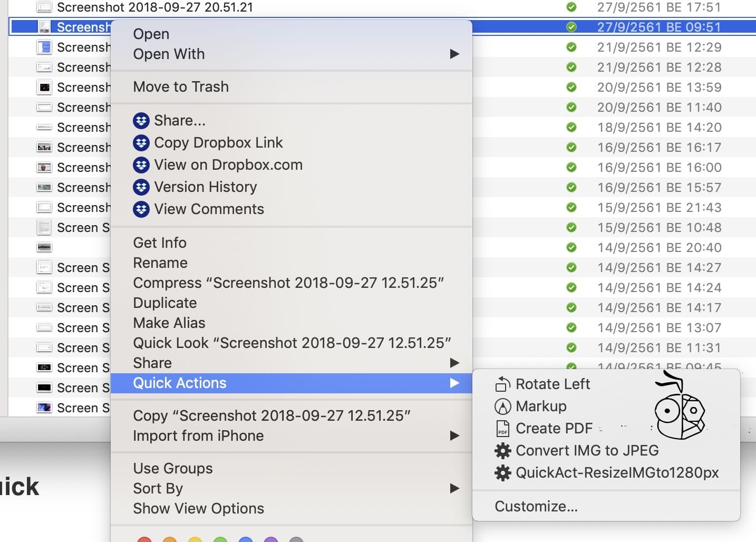The height and width of the screenshot is (542, 756).
Task: Select the Rotate Left quick action icon
Action: [503, 384]
